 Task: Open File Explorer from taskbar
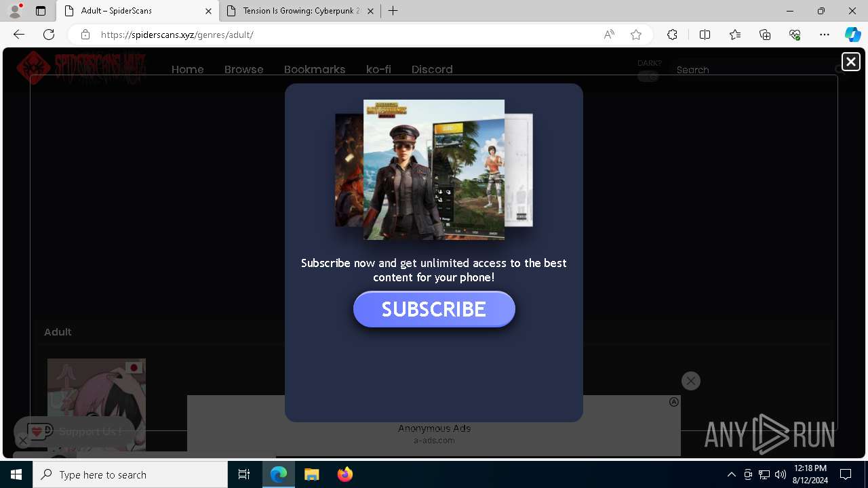pos(312,474)
